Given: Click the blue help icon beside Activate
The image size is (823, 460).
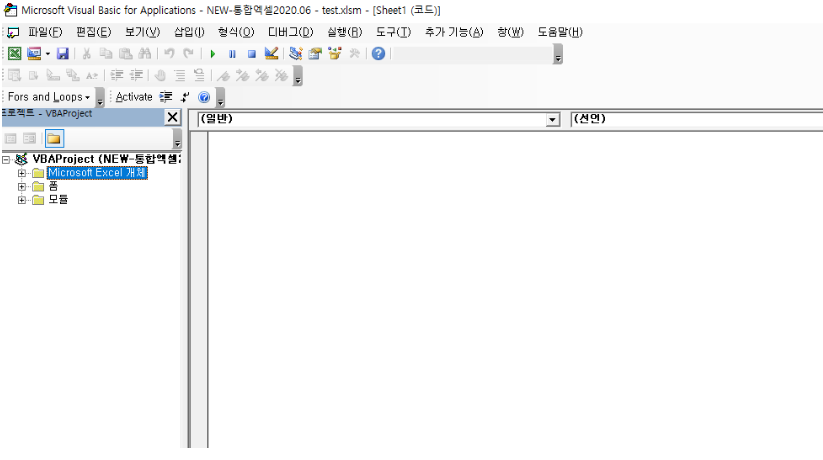Looking at the screenshot, I should (x=204, y=97).
